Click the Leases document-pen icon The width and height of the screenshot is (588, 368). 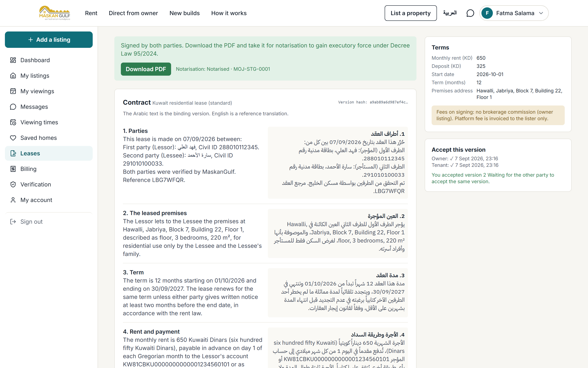[x=13, y=153]
